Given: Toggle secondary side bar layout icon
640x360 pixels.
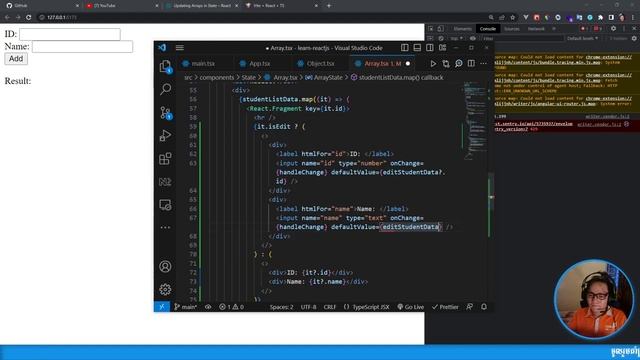Looking at the screenshot, I should [x=430, y=48].
